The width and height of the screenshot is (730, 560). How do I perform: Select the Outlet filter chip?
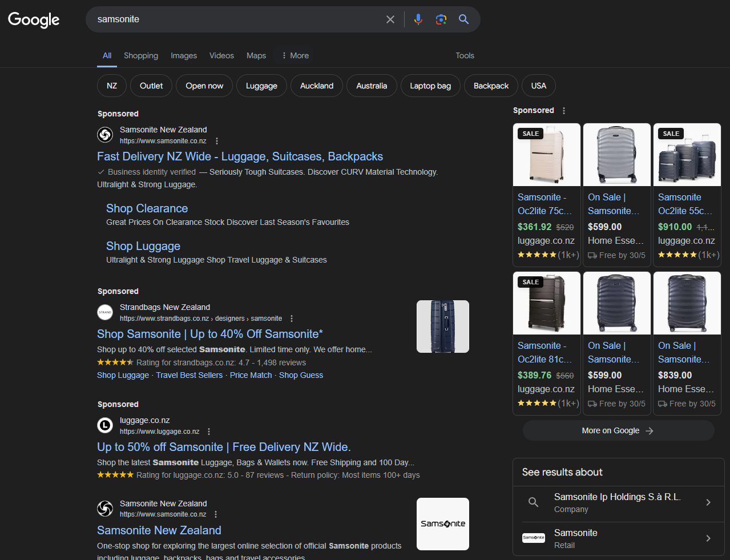point(151,86)
